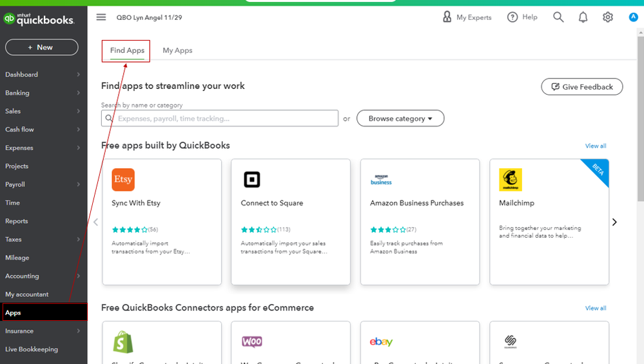
Task: Open the hamburger navigation menu icon
Action: (x=101, y=17)
